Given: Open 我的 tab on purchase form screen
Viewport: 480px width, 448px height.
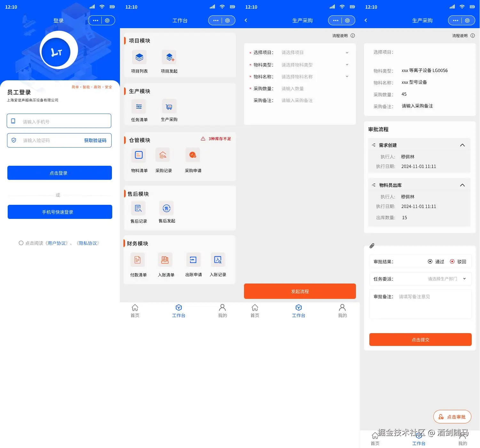Looking at the screenshot, I should click(342, 311).
